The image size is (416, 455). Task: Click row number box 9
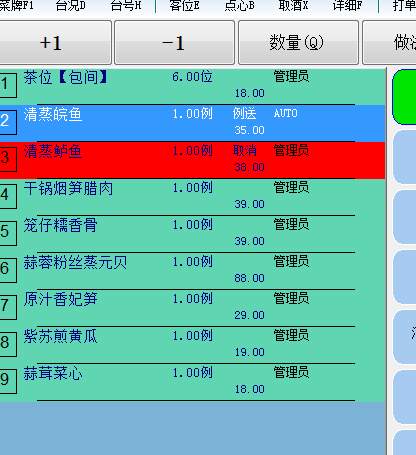pyautogui.click(x=7, y=381)
